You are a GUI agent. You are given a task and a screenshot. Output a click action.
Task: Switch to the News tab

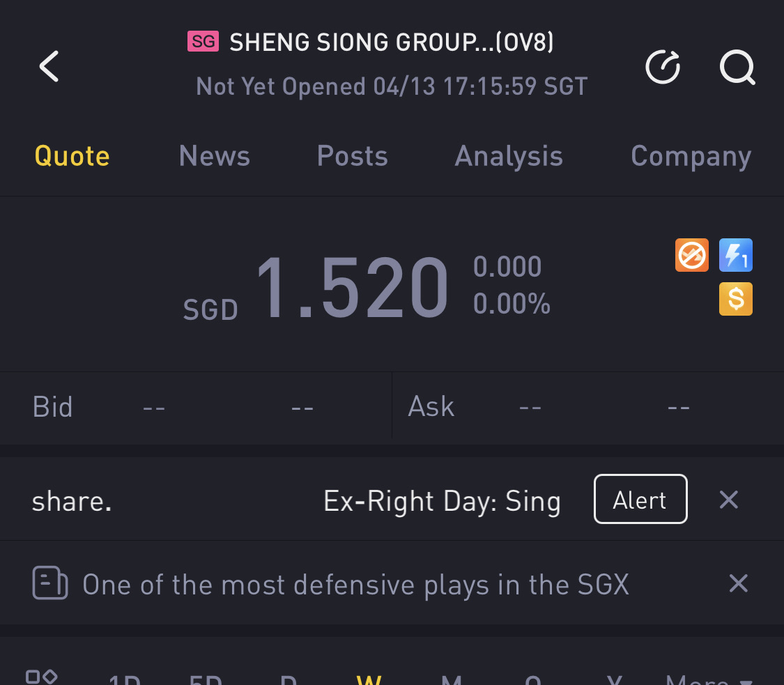coord(214,156)
